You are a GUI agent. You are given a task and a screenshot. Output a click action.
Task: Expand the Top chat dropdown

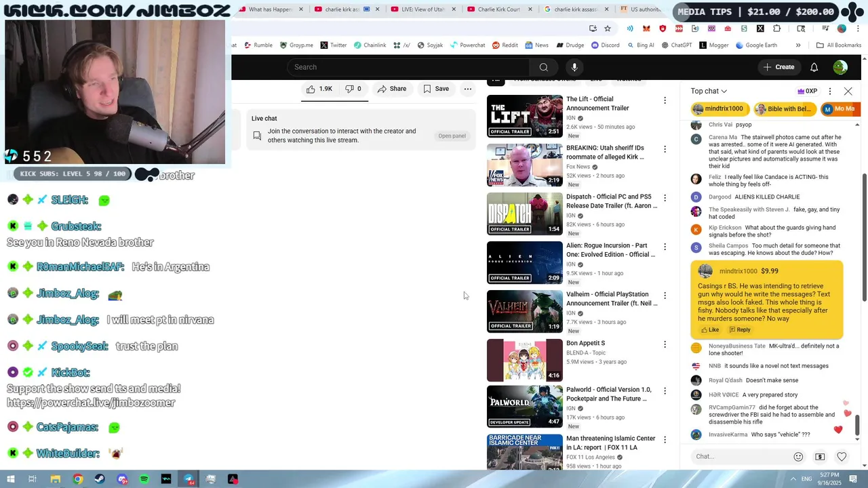709,91
